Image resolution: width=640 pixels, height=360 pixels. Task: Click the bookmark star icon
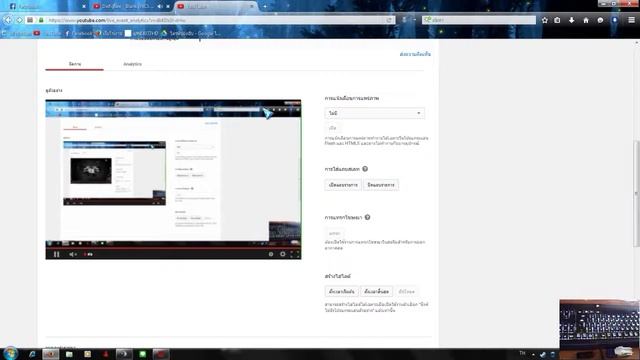pos(544,20)
